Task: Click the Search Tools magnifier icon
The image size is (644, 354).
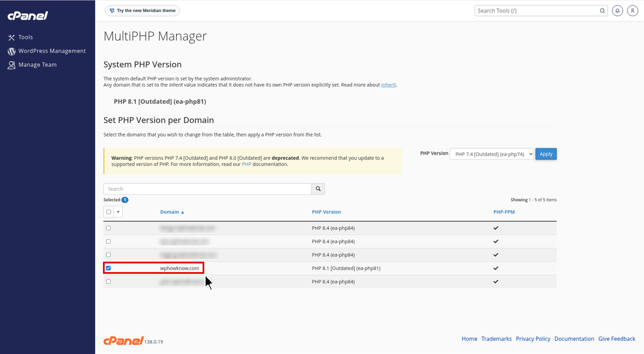Action: click(x=602, y=11)
